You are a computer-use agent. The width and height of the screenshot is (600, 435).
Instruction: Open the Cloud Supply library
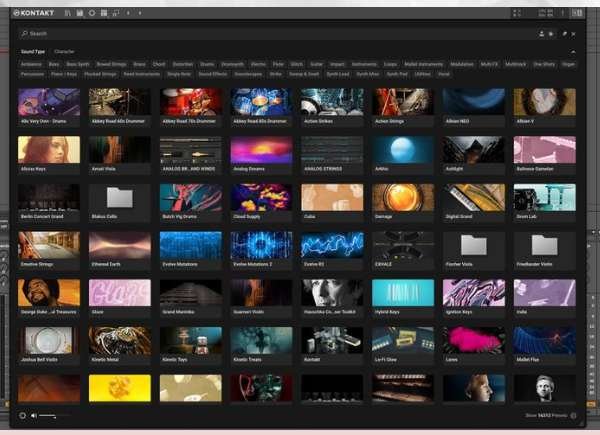tap(261, 202)
